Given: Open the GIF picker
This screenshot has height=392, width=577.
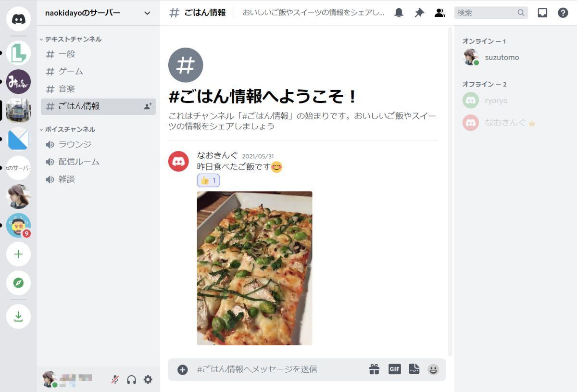Looking at the screenshot, I should coord(394,369).
